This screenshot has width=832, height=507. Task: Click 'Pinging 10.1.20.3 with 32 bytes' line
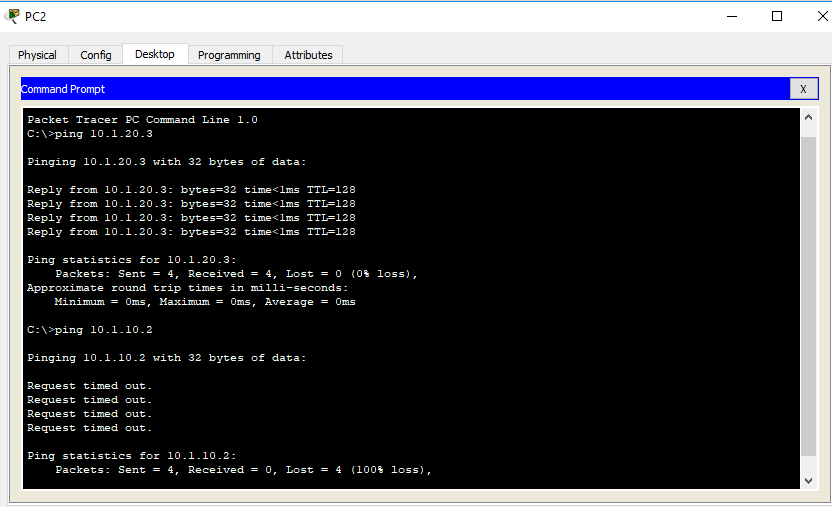(x=167, y=162)
